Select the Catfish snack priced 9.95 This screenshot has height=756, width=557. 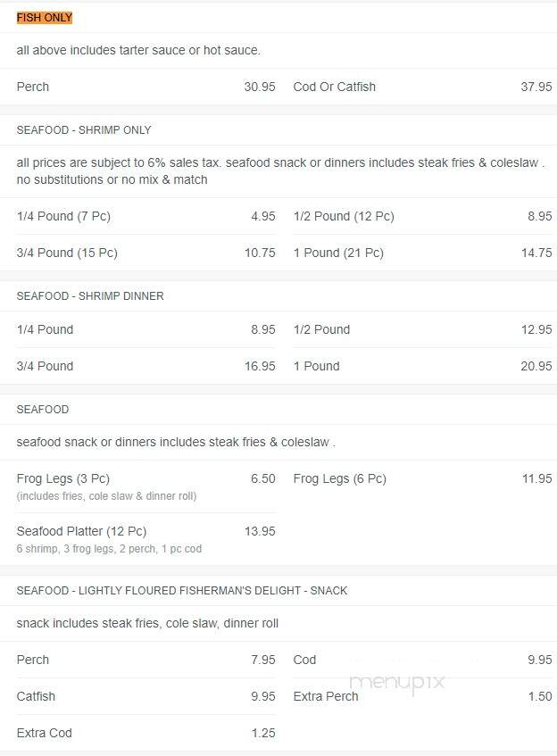[x=145, y=697]
